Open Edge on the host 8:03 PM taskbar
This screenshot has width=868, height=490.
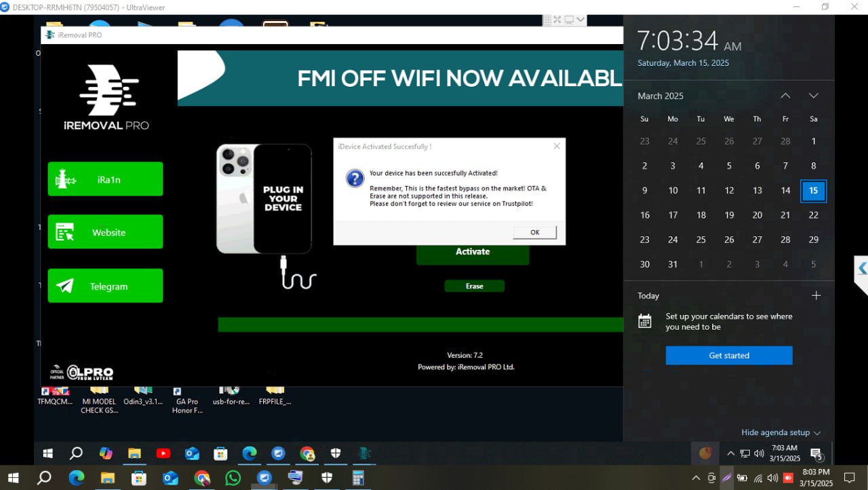tap(76, 478)
